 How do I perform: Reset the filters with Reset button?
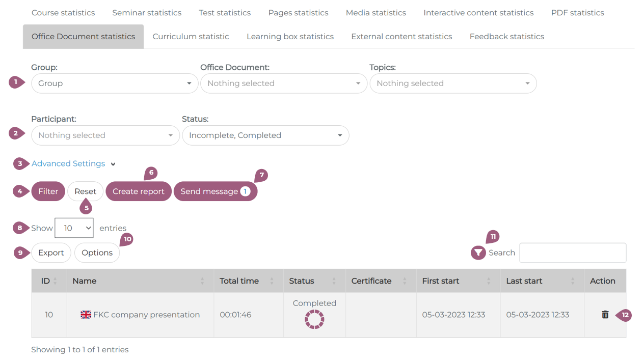(x=85, y=191)
